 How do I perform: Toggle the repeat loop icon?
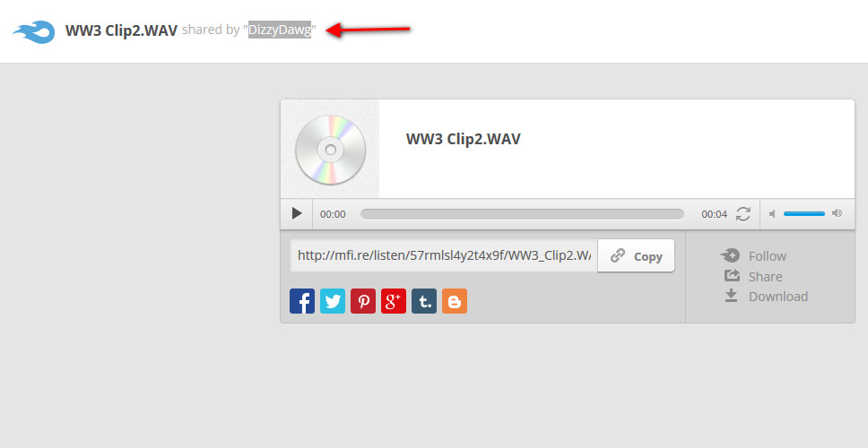(742, 214)
